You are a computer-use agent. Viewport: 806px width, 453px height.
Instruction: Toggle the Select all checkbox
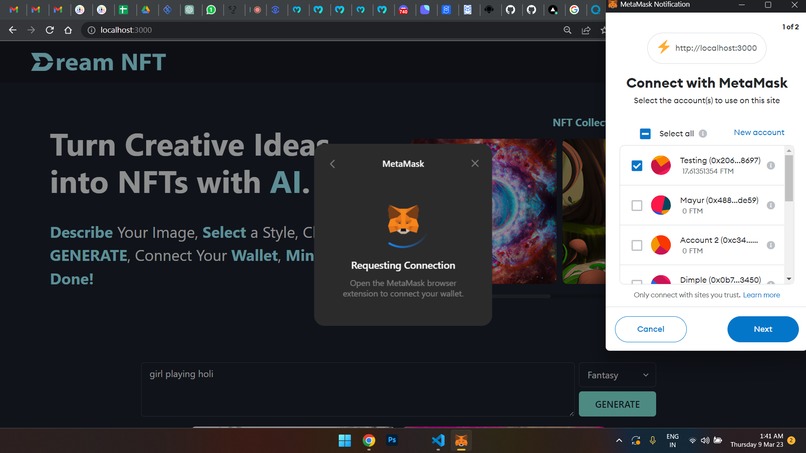click(645, 134)
